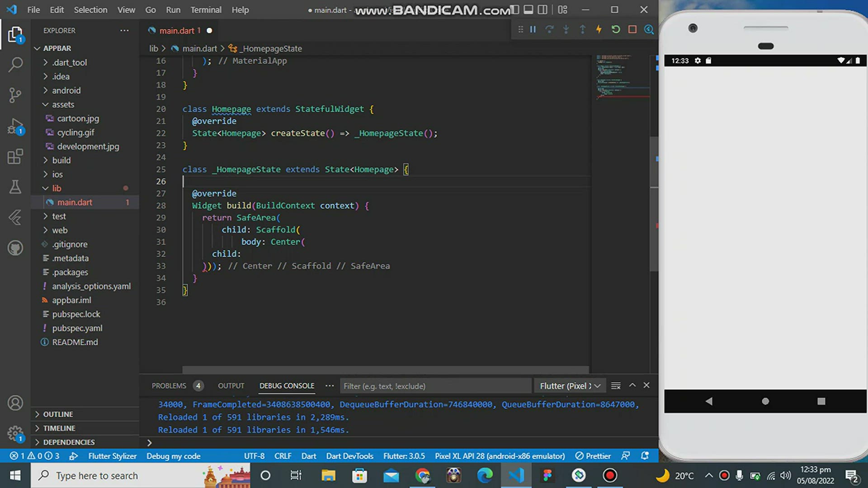Trigger Flutter hot reload lightning icon

[x=599, y=29]
